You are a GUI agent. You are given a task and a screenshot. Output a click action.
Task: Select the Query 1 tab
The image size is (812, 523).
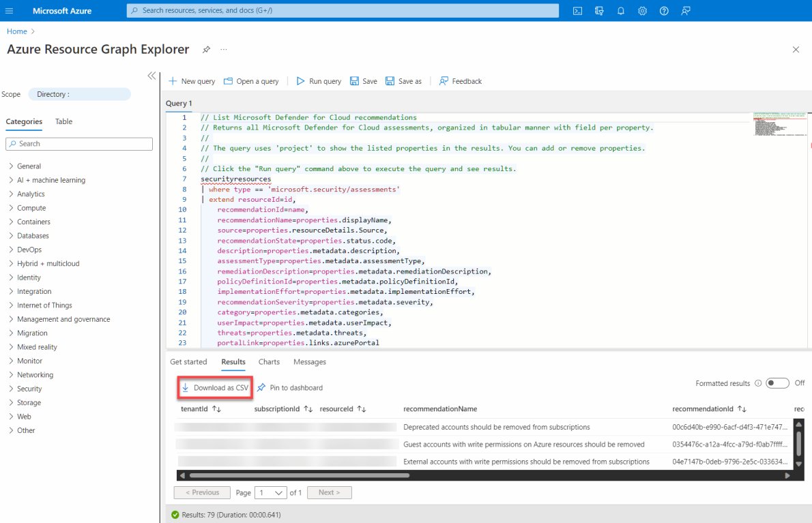(179, 104)
